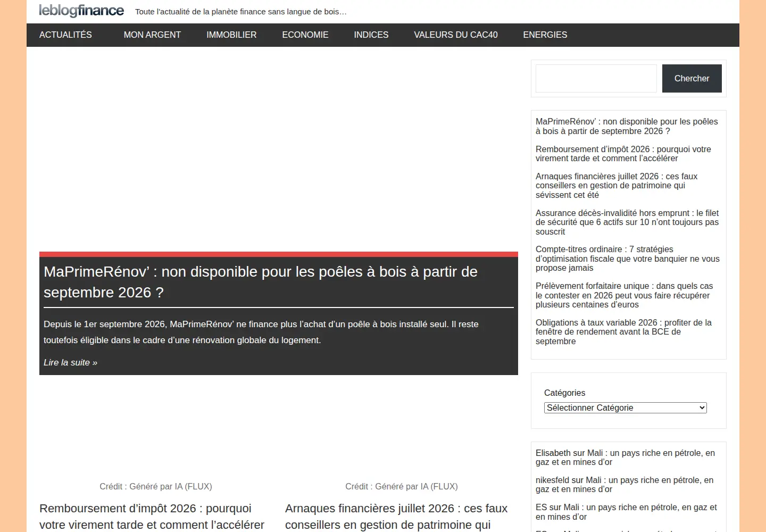Expand the Sélectionner Catégorie dropdown
Viewport: 766px width, 532px height.
click(626, 408)
